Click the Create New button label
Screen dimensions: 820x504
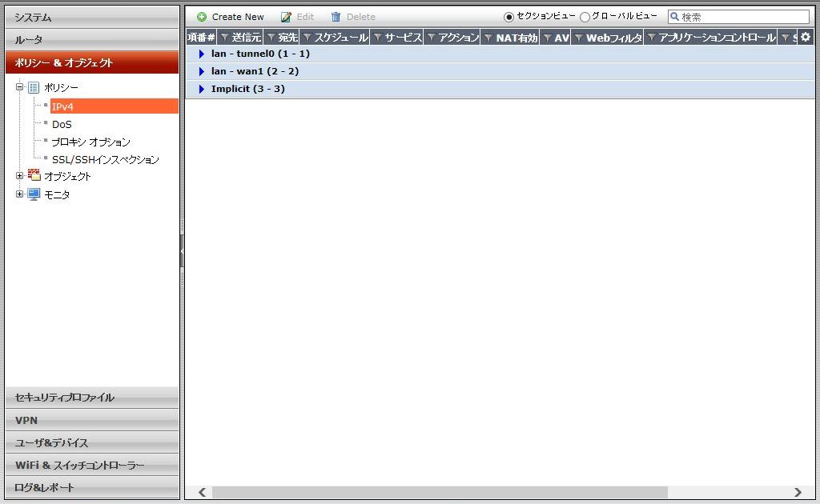pos(238,18)
